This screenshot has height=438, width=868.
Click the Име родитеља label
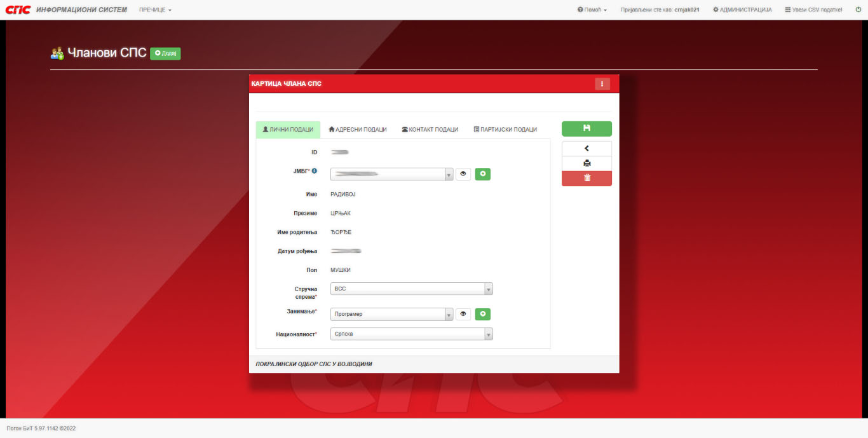(297, 232)
